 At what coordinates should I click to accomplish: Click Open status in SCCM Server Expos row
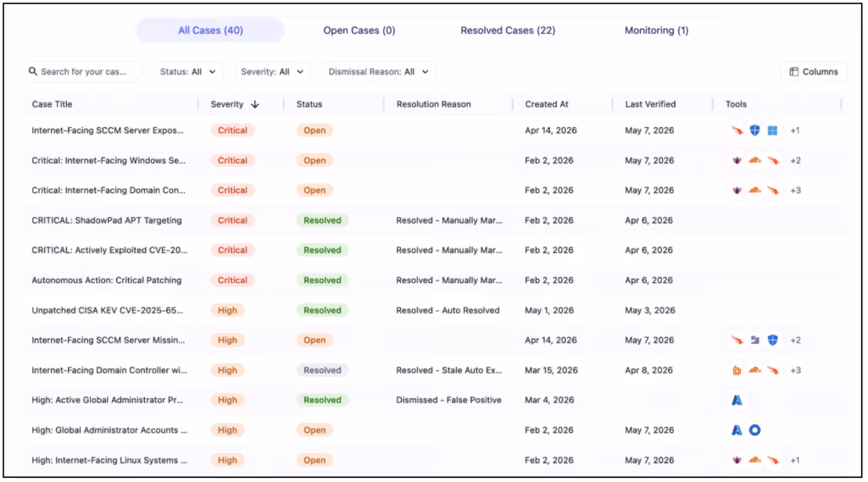click(x=314, y=130)
